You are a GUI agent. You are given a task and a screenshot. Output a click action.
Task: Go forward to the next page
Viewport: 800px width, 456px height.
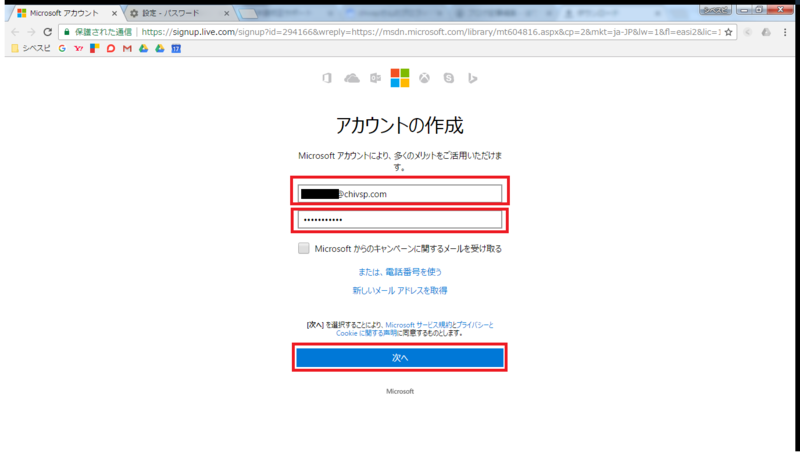tap(31, 32)
